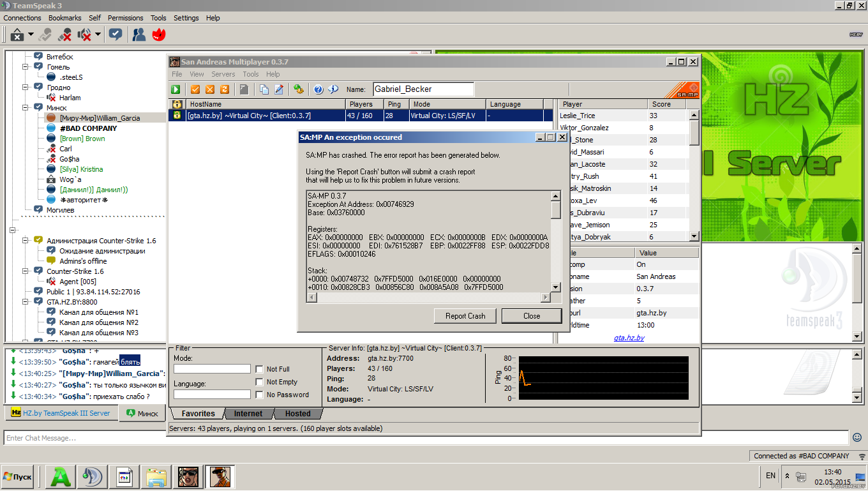
Task: Open emoticon picker beside the chat box
Action: point(857,438)
